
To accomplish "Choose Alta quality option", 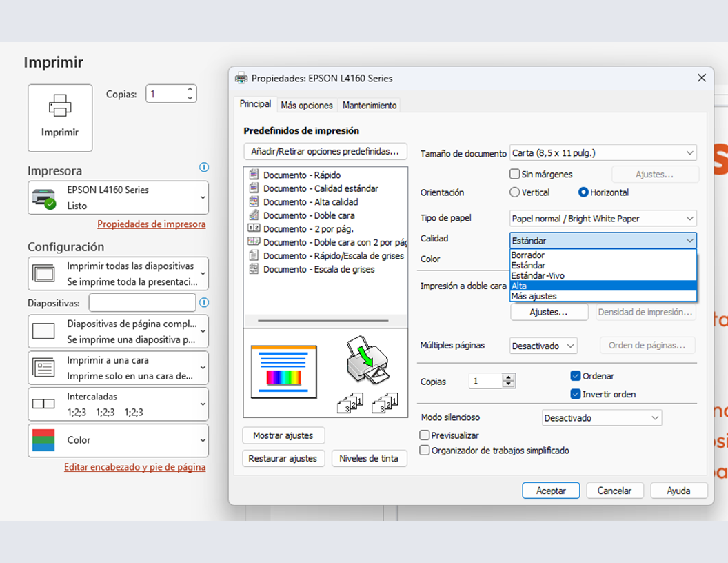I will (x=603, y=286).
